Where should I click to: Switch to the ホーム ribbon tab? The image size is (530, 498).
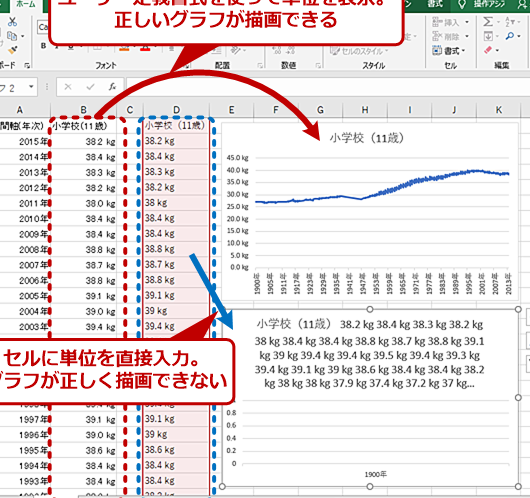25,4
